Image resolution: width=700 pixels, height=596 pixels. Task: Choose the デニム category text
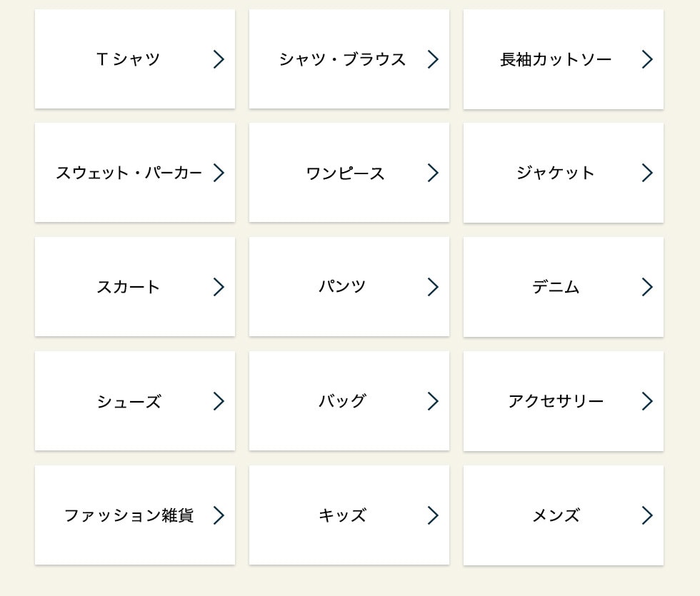[x=556, y=287]
